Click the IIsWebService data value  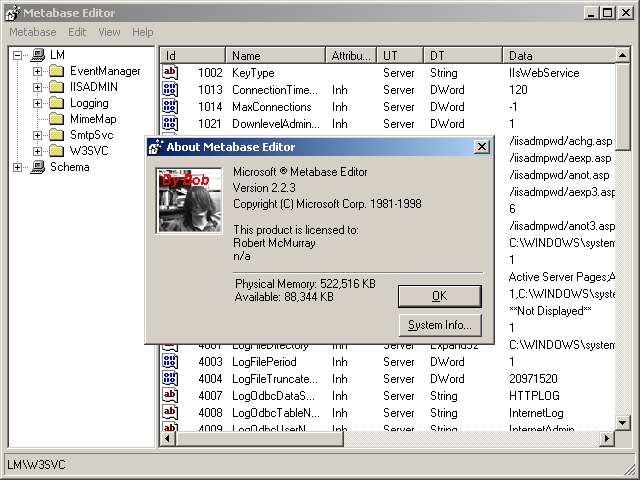pyautogui.click(x=544, y=73)
